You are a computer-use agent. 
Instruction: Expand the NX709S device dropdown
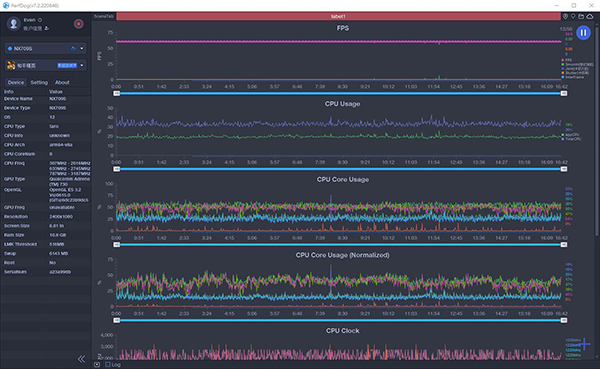pyautogui.click(x=82, y=49)
